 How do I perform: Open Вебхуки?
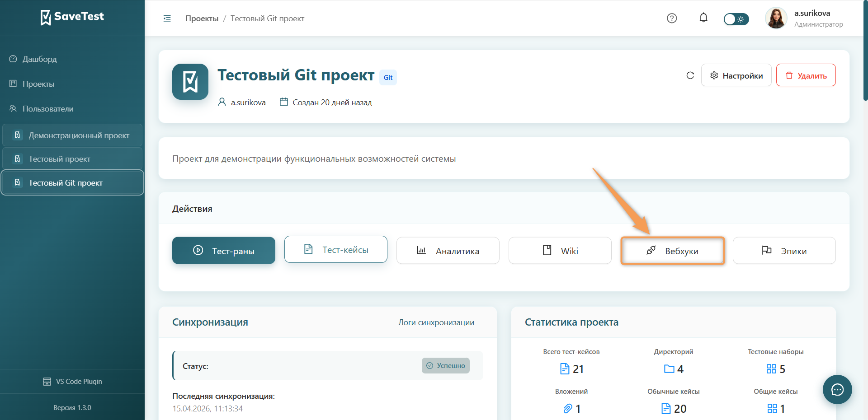pyautogui.click(x=673, y=251)
